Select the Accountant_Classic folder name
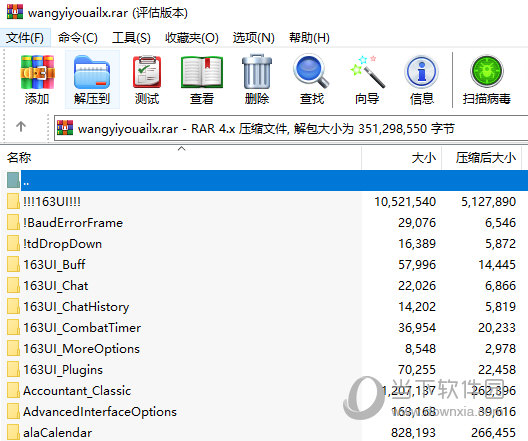Screen dimensions: 528x441 point(77,391)
